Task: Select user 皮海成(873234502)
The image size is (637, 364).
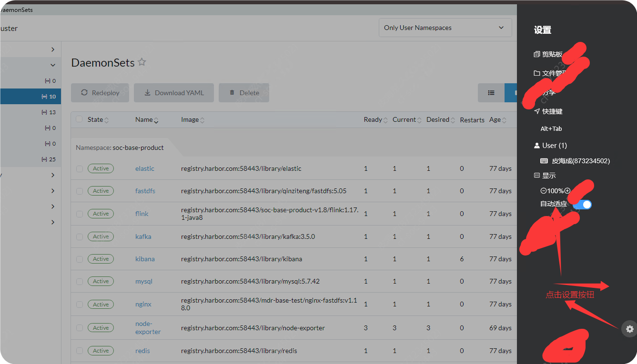Action: [x=581, y=161]
